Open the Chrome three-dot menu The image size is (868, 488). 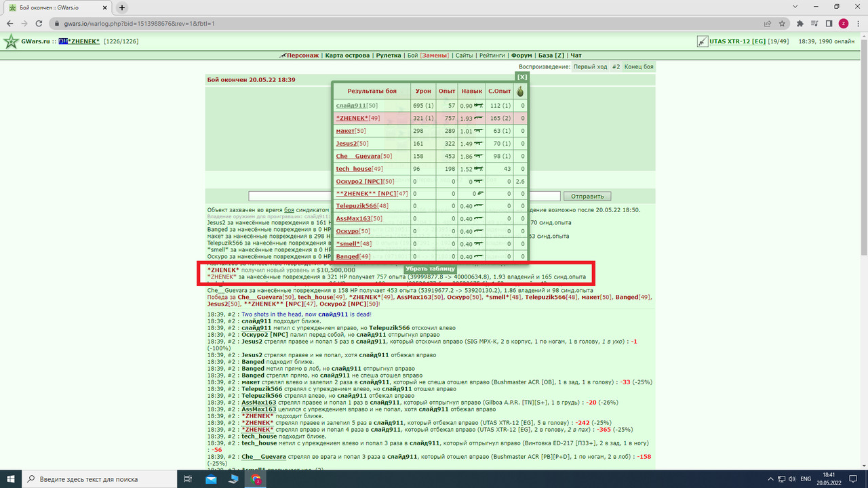(x=858, y=23)
